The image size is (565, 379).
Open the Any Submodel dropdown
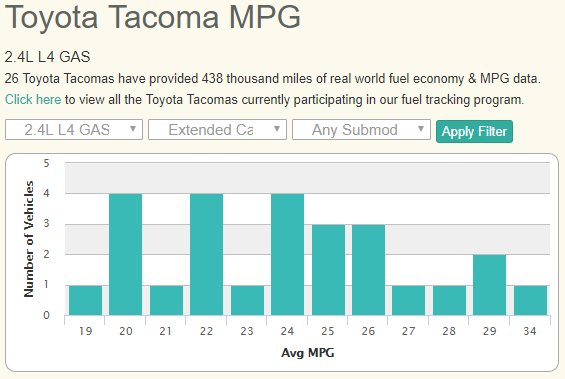[361, 130]
